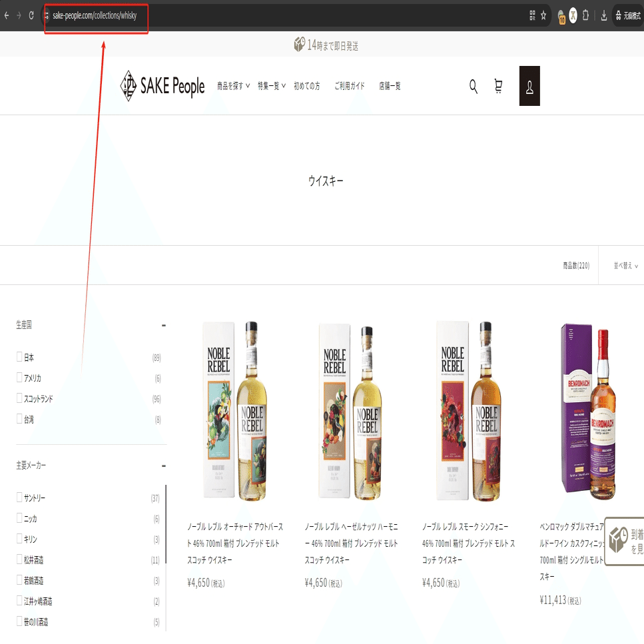Collapse the 主要メーカー filter section
The image size is (644, 644).
pos(164,466)
